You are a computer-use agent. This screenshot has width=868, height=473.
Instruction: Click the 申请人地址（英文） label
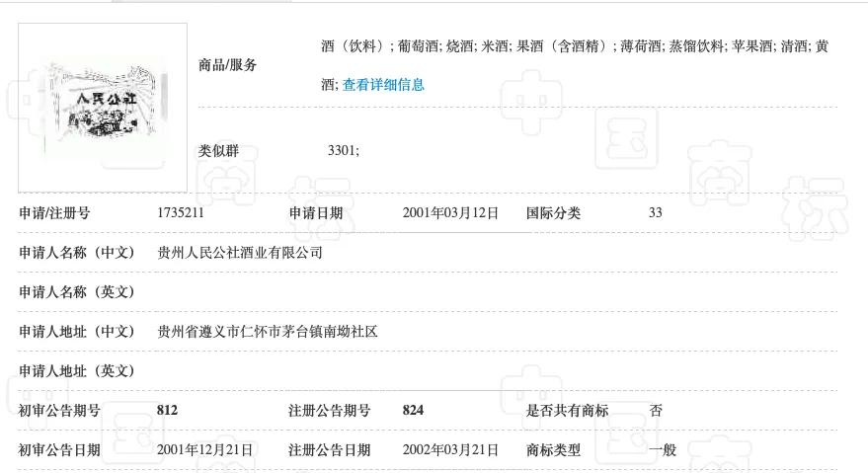tap(76, 370)
